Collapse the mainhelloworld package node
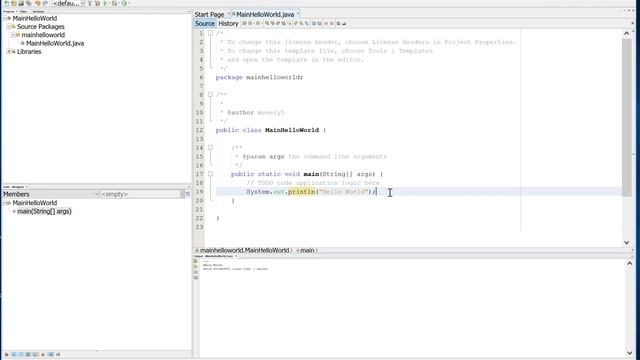The width and height of the screenshot is (640, 360). pos(13,35)
